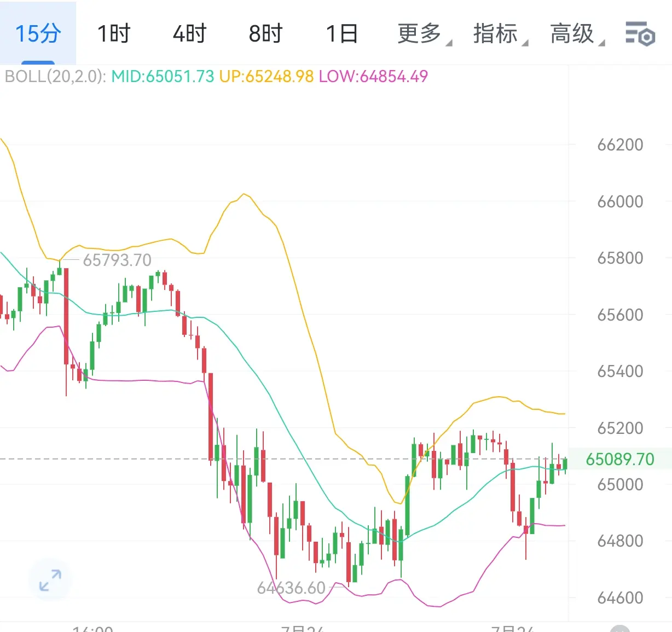672x632 pixels.
Task: Tap the MID:65051.73 value
Action: click(x=163, y=76)
